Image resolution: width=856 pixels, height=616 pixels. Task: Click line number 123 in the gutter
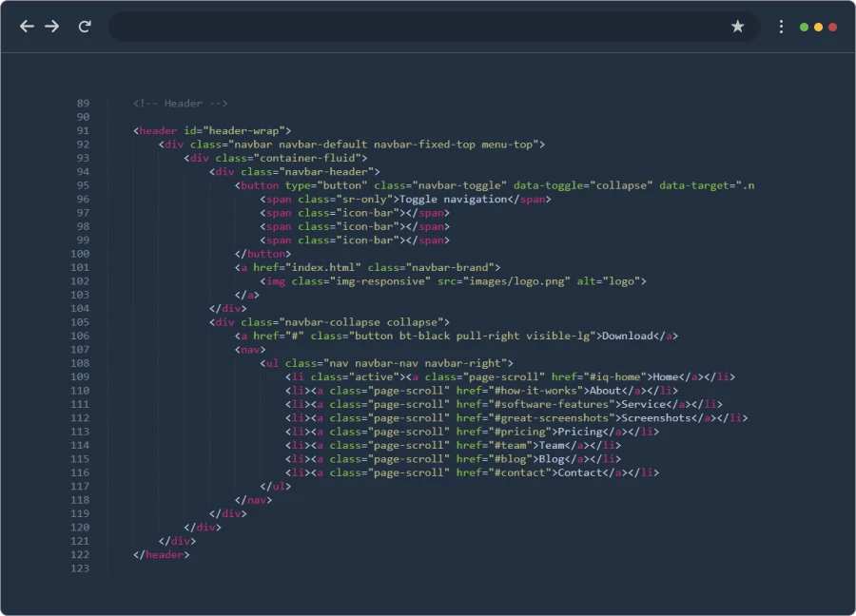click(80, 568)
